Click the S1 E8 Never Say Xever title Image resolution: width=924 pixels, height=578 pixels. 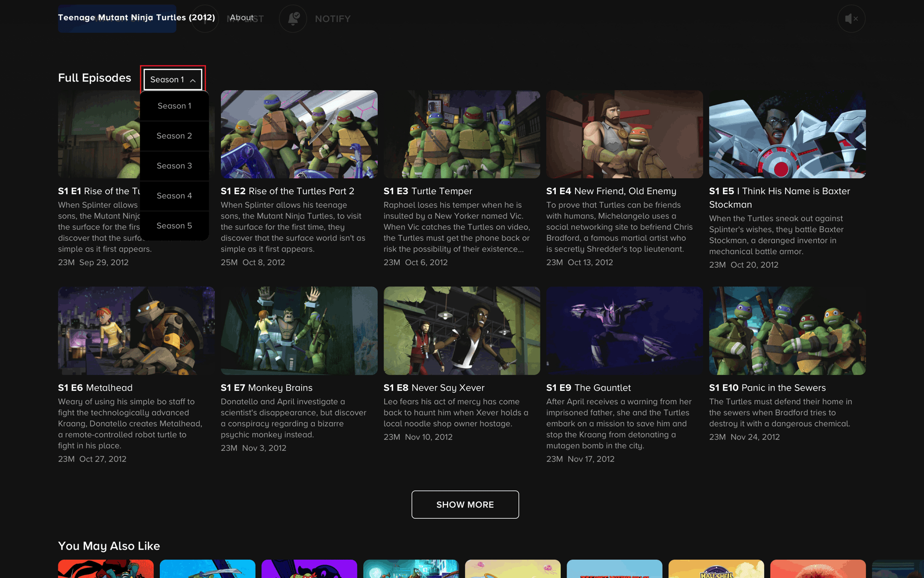pyautogui.click(x=434, y=388)
